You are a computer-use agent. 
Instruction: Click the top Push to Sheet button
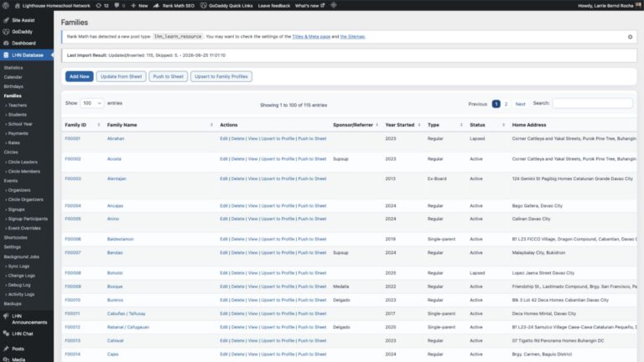pos(168,76)
